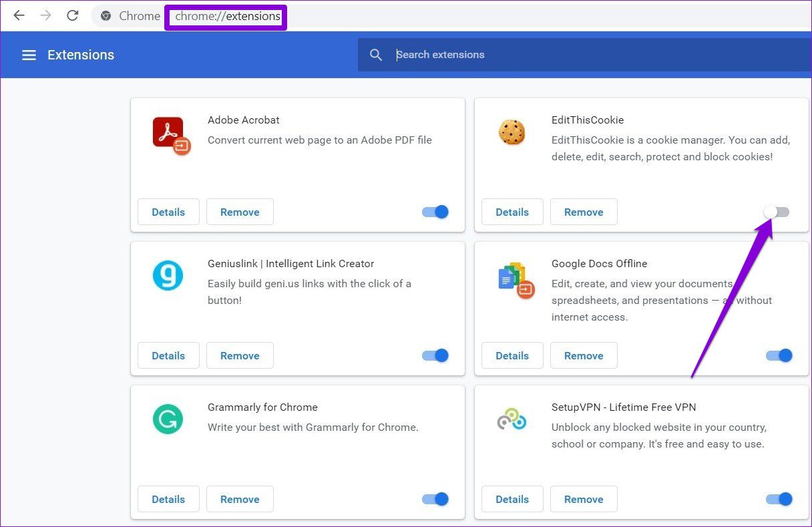Click the browser back arrow
The image size is (812, 527).
19,15
